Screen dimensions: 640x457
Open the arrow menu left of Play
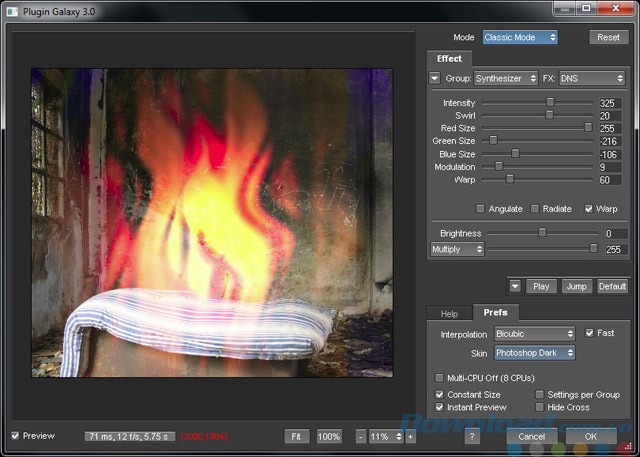pos(514,286)
